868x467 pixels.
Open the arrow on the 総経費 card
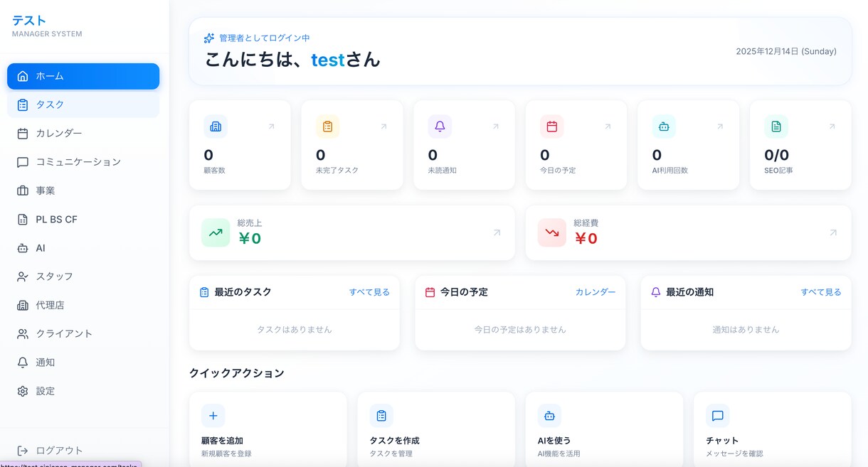[x=833, y=232]
